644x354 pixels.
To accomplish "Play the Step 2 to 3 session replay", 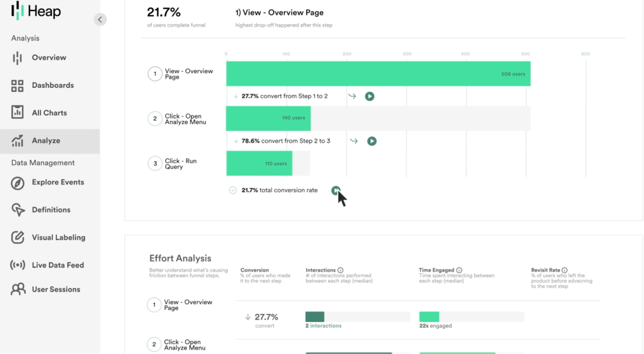I will pyautogui.click(x=372, y=141).
